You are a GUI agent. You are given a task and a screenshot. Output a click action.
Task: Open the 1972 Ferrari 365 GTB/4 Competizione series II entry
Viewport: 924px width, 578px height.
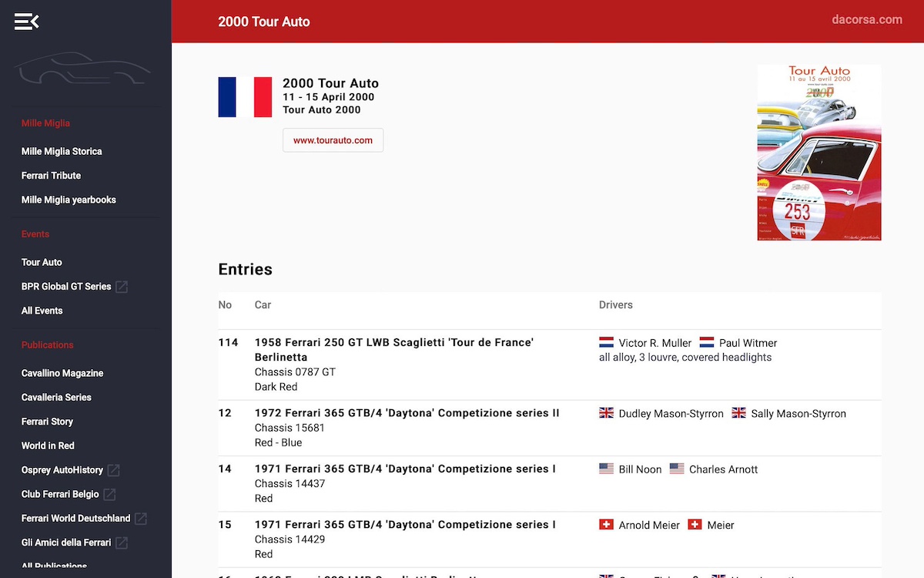pyautogui.click(x=407, y=413)
